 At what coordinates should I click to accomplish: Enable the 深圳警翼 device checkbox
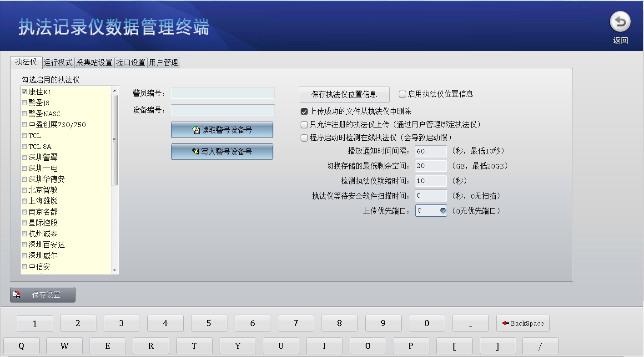[x=25, y=158]
